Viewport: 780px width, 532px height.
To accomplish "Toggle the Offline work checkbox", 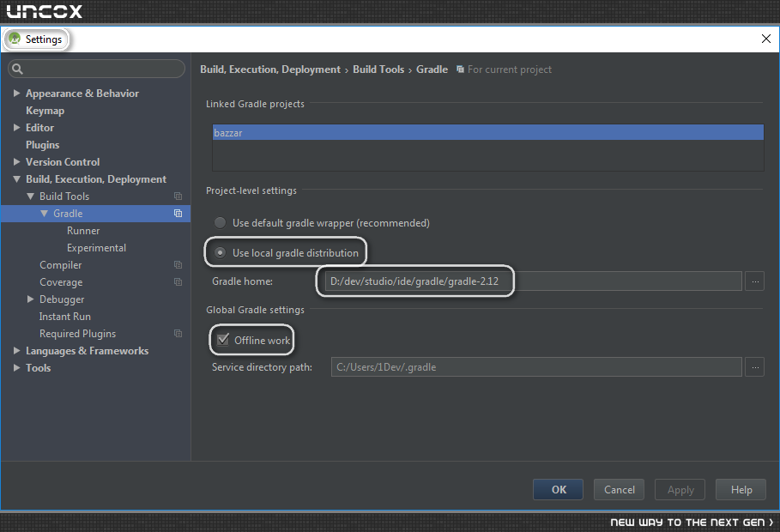I will (223, 340).
